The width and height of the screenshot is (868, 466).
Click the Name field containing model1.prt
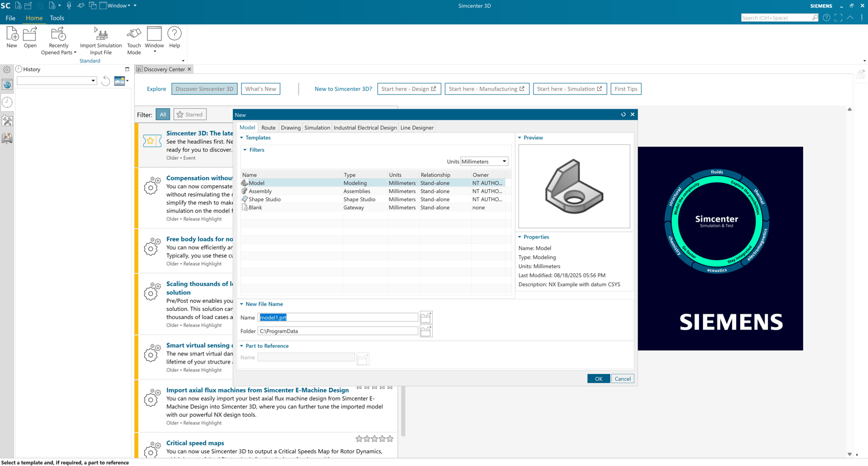pos(338,317)
